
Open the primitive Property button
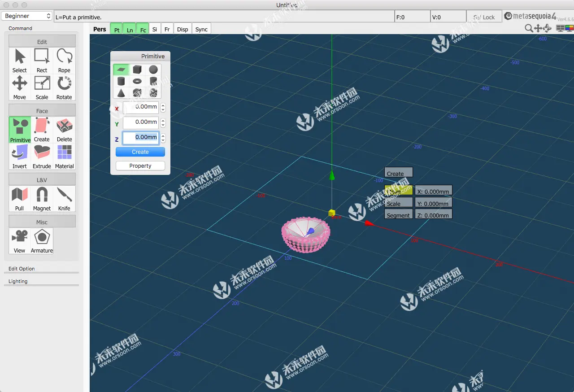pos(140,166)
